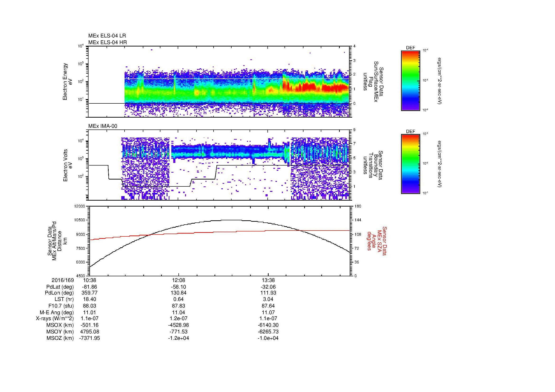Click the 'Boundary Transitions' right axis label
The width and height of the screenshot is (555, 392).
tap(373, 165)
